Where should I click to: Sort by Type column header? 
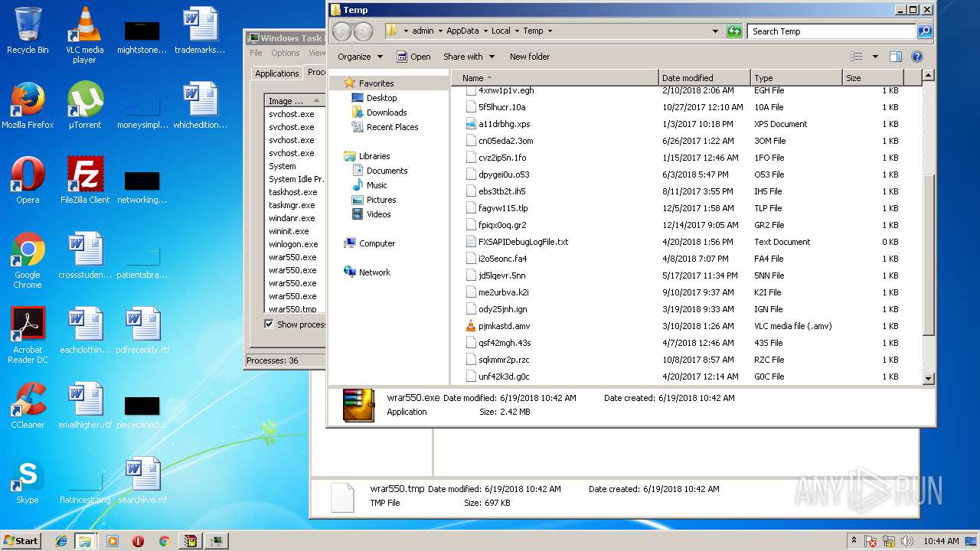[x=796, y=78]
